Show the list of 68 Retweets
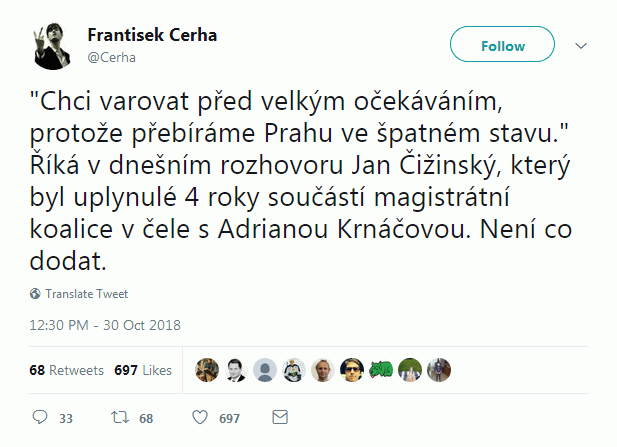The width and height of the screenshot is (617, 447). pyautogui.click(x=66, y=370)
